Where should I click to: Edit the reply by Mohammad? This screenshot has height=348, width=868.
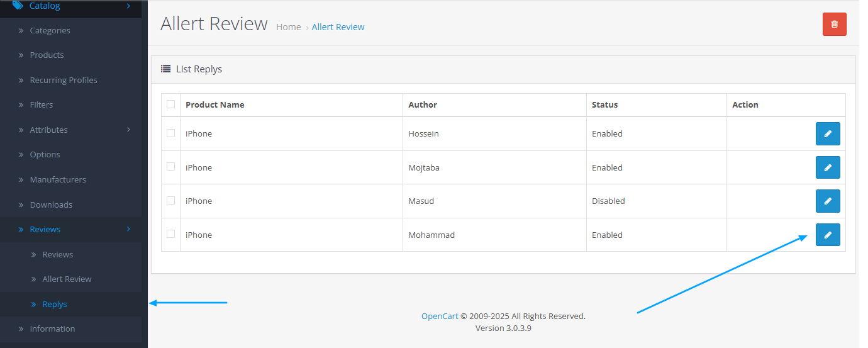point(828,235)
